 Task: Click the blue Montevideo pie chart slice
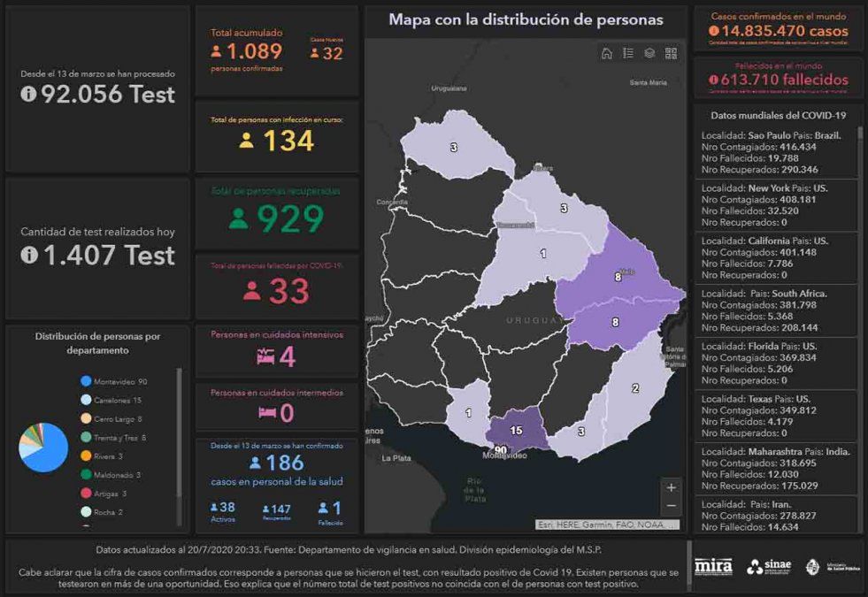coord(50,449)
